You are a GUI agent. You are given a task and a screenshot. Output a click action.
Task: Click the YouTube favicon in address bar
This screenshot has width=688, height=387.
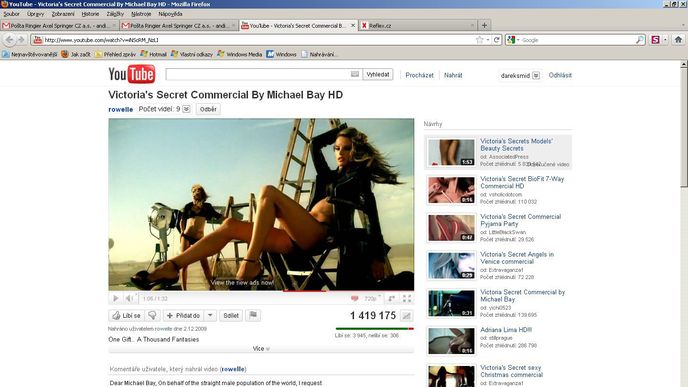(38, 40)
